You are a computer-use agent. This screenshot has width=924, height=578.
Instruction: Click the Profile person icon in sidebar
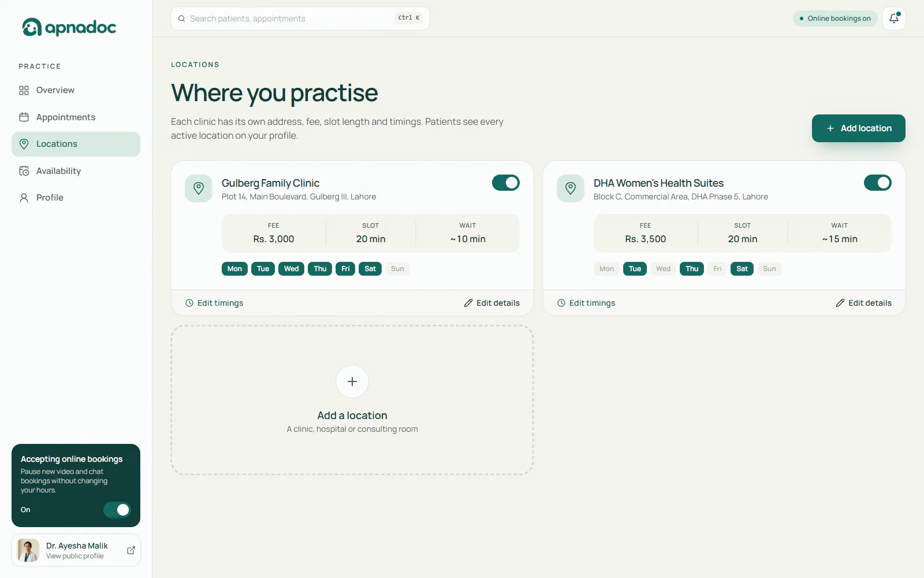tap(24, 198)
